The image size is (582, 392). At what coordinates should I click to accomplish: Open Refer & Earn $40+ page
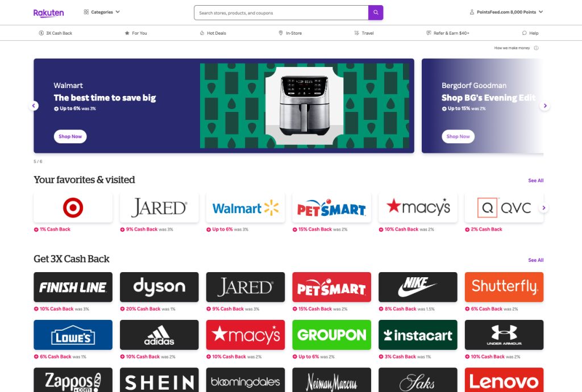(x=448, y=33)
